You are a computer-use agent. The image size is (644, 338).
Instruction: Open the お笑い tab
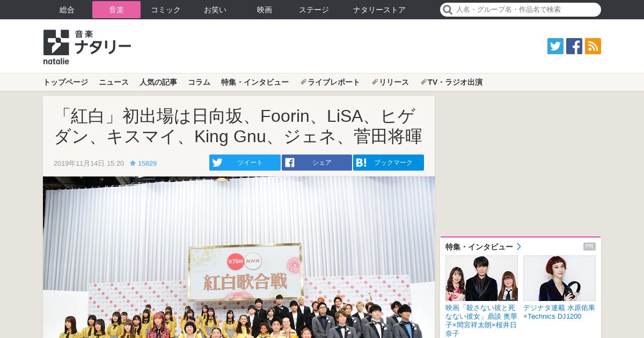(x=215, y=10)
